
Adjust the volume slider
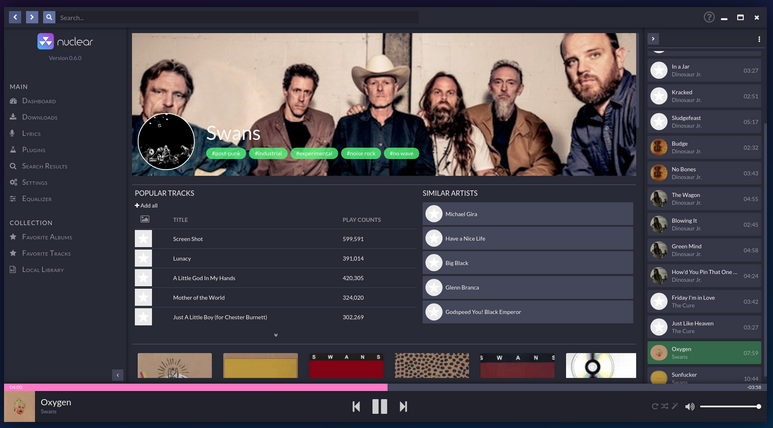730,406
